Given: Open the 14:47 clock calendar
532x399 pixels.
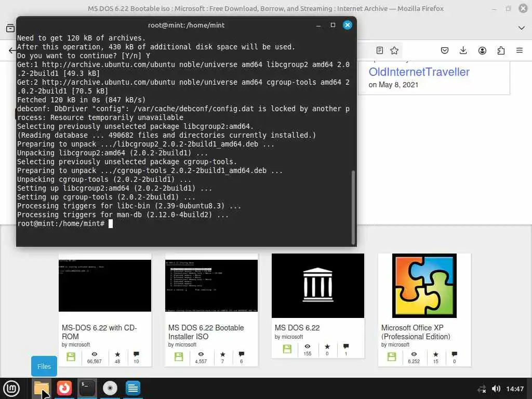Looking at the screenshot, I should click(x=515, y=389).
